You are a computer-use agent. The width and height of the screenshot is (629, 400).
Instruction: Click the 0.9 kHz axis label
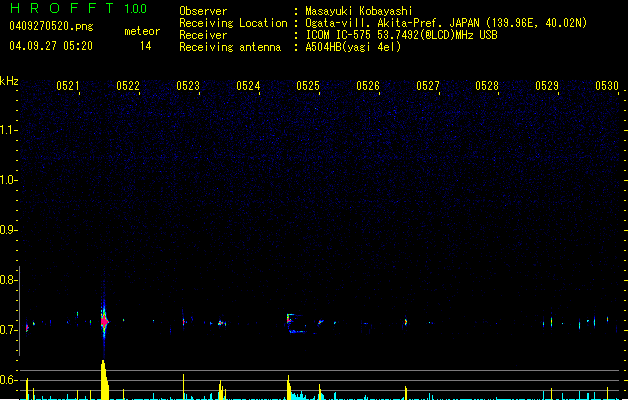pyautogui.click(x=7, y=230)
